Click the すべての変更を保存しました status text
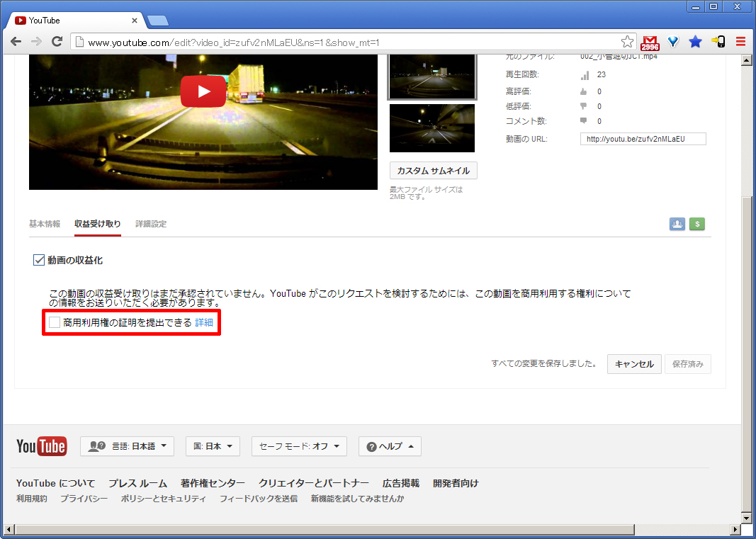 [544, 363]
